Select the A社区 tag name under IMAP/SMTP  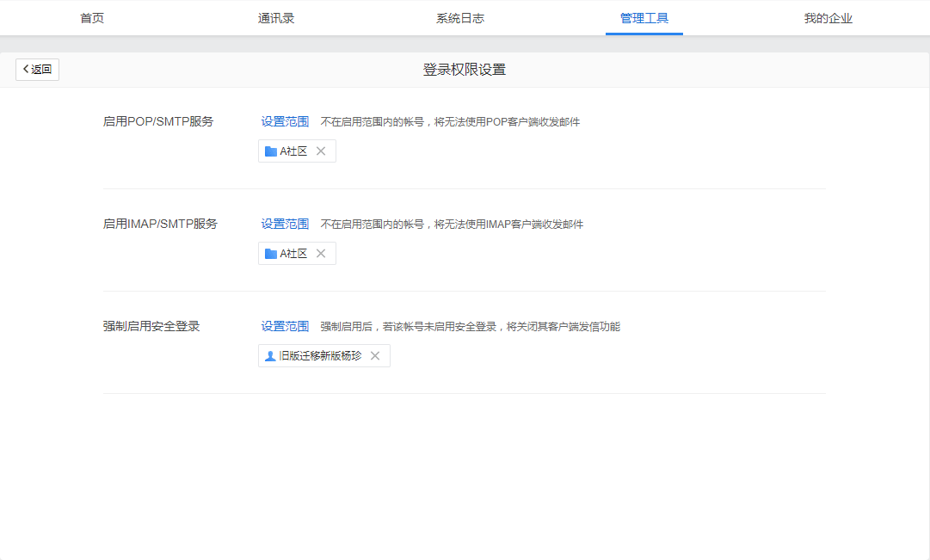[x=293, y=254]
